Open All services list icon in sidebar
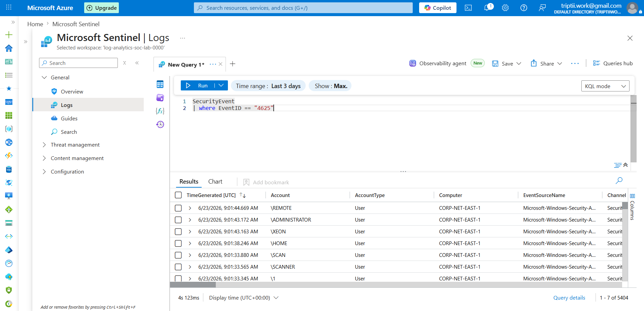644x311 pixels. pos(9,75)
